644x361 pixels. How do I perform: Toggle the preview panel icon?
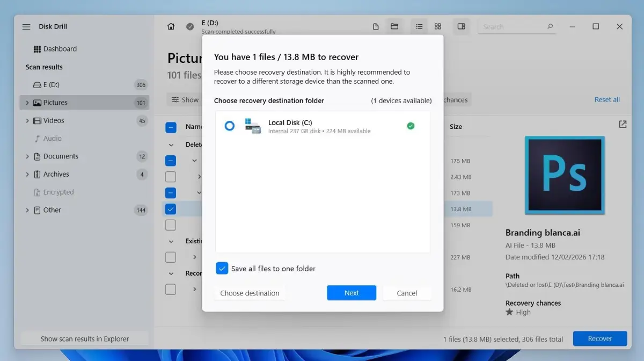tap(461, 26)
